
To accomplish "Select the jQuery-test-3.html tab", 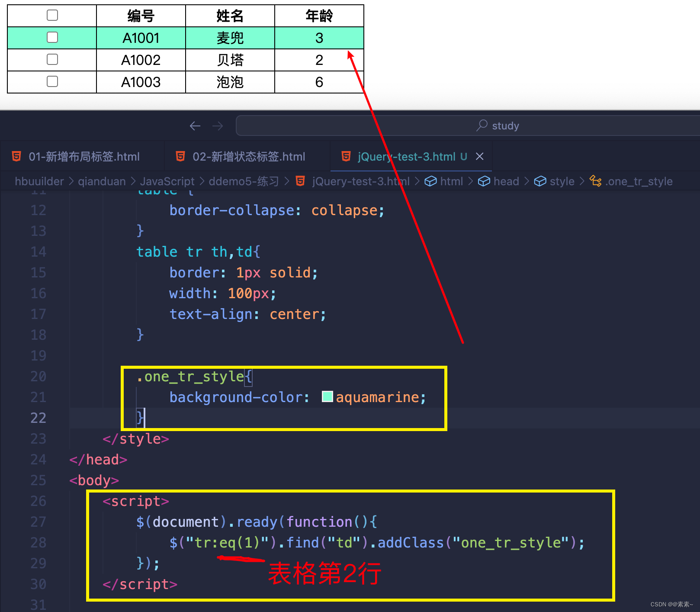I will [x=411, y=157].
